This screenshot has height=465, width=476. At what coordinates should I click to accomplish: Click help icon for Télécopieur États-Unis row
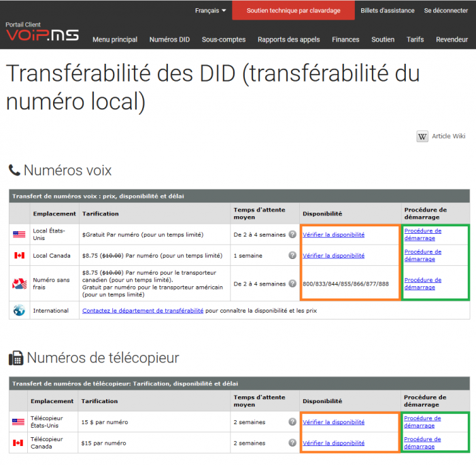[292, 421]
